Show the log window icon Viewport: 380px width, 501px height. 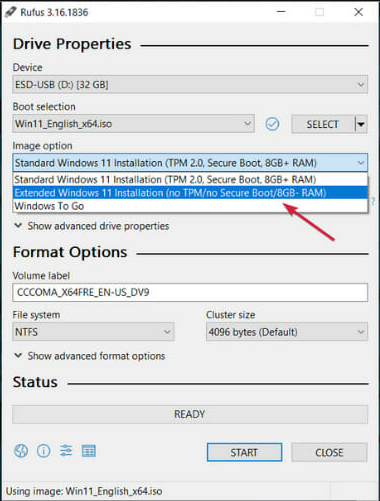point(89,451)
